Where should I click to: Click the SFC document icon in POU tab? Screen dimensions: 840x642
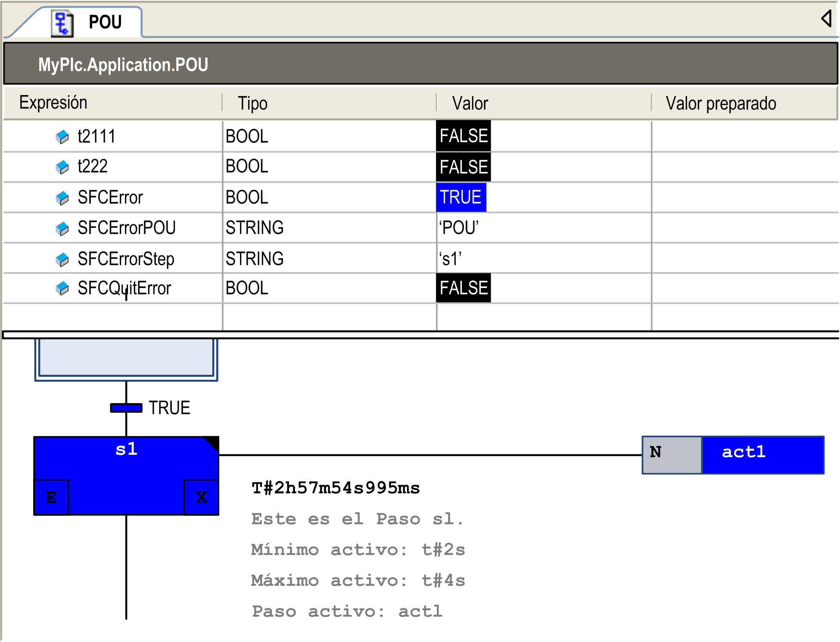[62, 23]
